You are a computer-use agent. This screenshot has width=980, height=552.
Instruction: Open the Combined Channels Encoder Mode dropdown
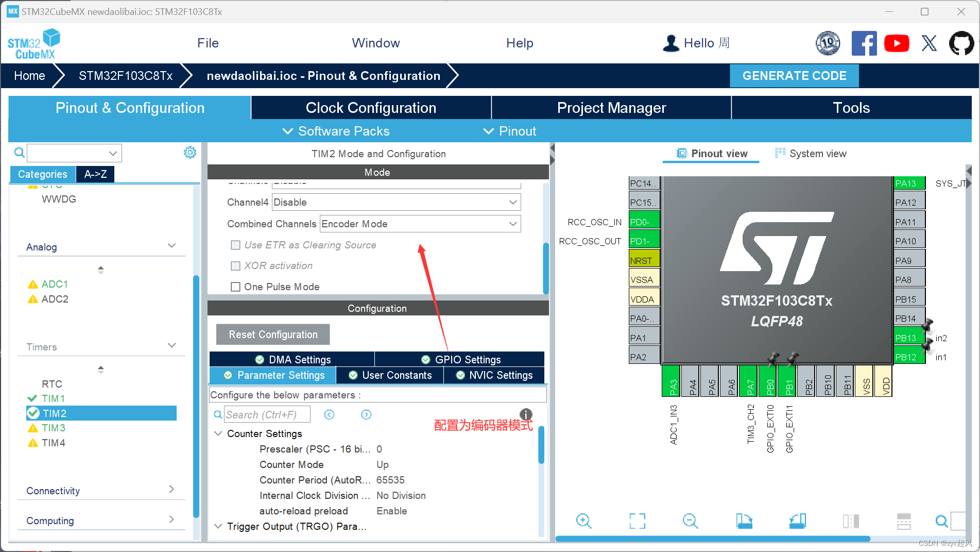click(420, 224)
